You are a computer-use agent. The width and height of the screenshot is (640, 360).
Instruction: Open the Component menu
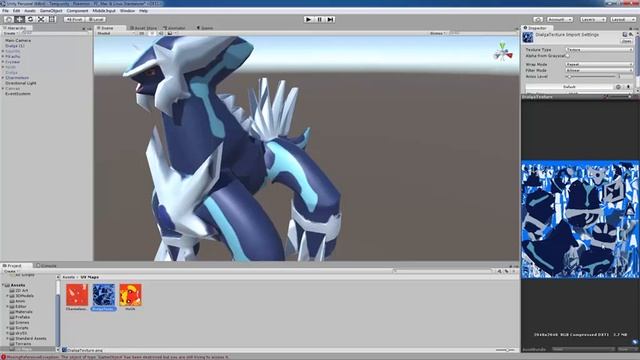point(77,11)
